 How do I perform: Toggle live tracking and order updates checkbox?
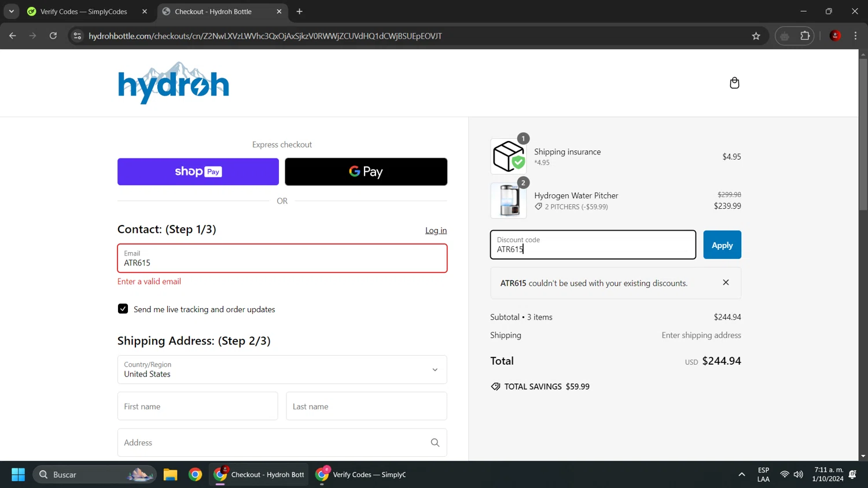pos(123,309)
